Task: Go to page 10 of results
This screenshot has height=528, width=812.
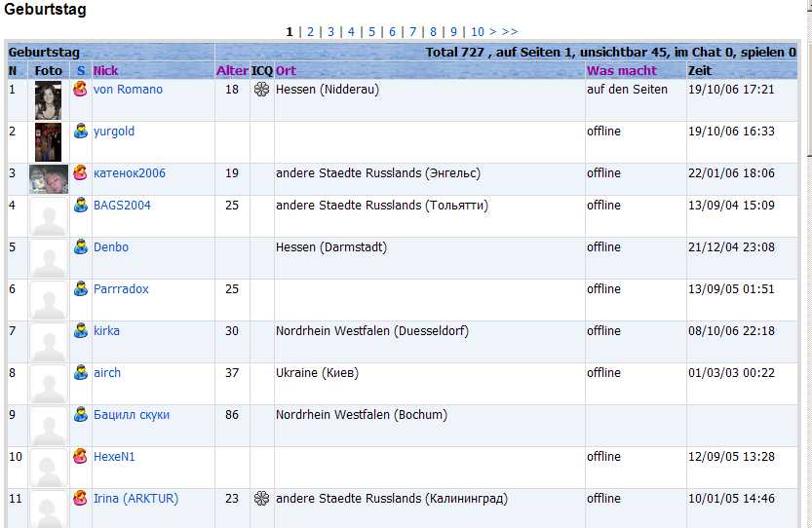Action: click(x=477, y=32)
